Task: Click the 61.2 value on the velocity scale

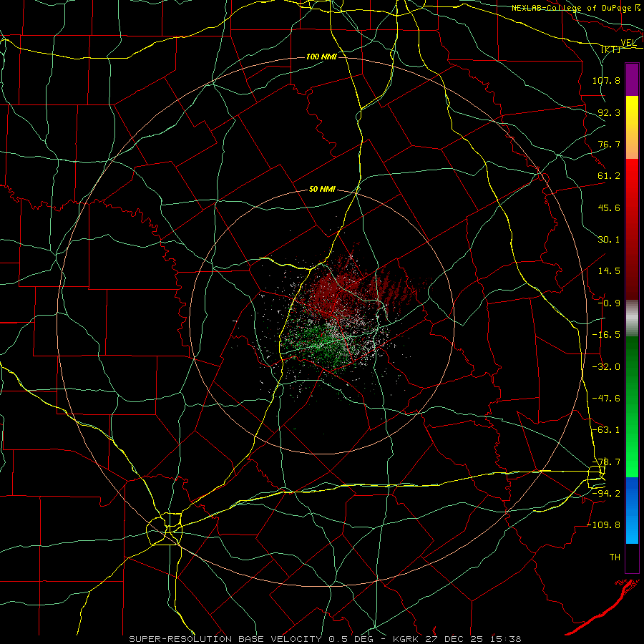Action: point(609,176)
